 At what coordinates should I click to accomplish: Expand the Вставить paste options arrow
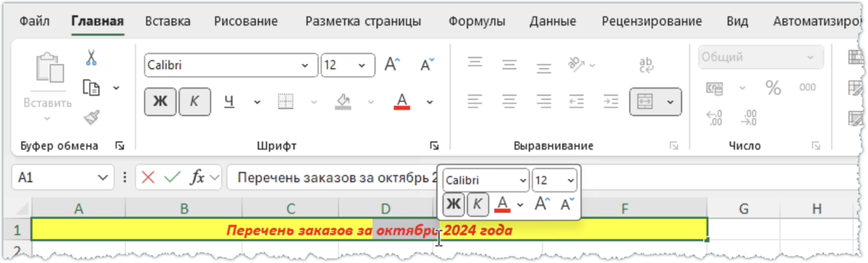48,118
